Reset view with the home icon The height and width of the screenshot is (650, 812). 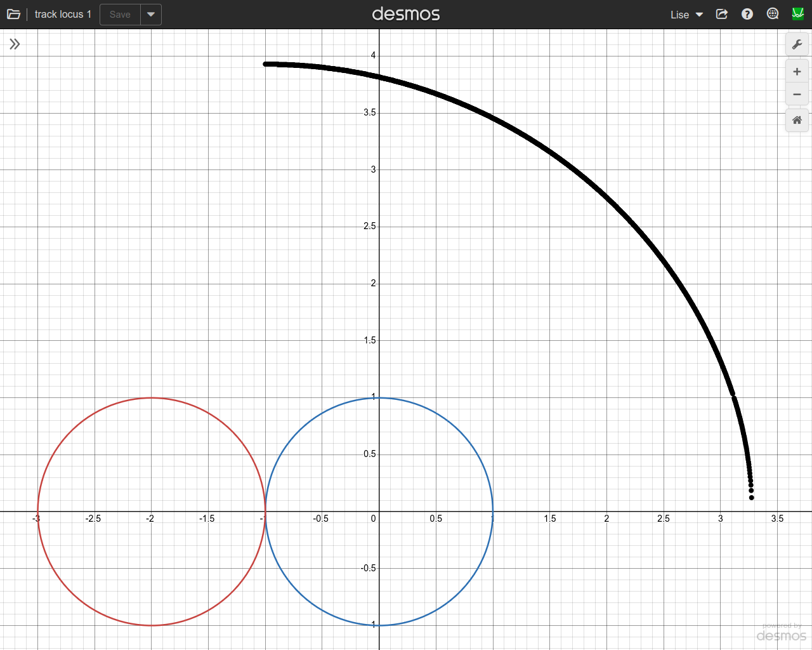pos(797,120)
